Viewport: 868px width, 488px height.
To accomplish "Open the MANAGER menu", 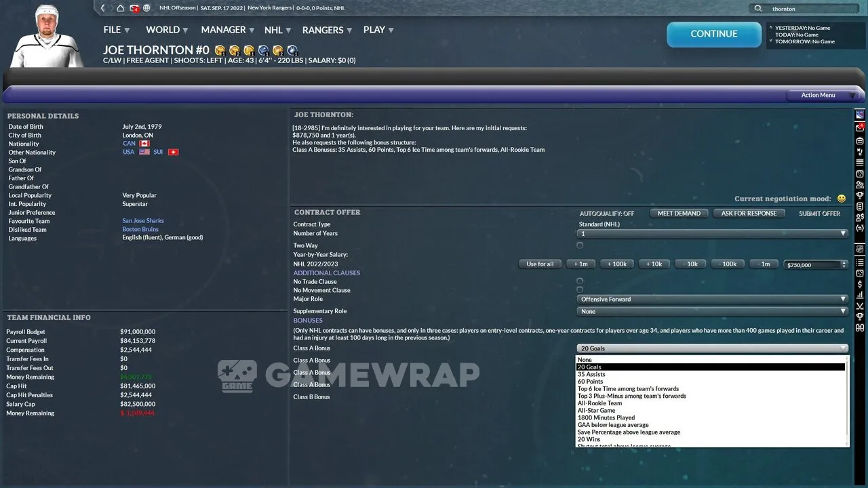I will (227, 30).
